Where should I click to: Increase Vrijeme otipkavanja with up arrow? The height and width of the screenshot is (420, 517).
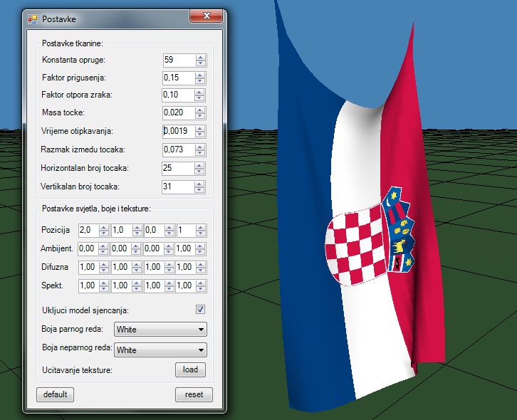tap(200, 129)
